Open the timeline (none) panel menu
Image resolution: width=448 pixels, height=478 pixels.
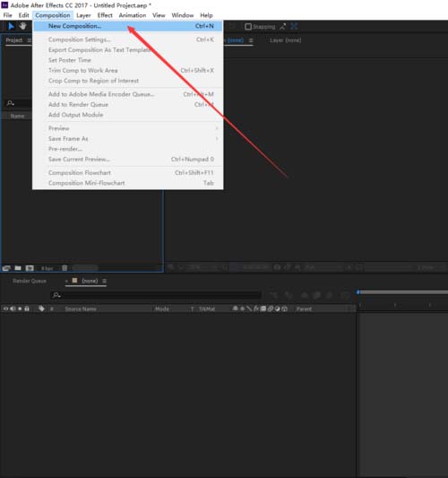click(105, 281)
